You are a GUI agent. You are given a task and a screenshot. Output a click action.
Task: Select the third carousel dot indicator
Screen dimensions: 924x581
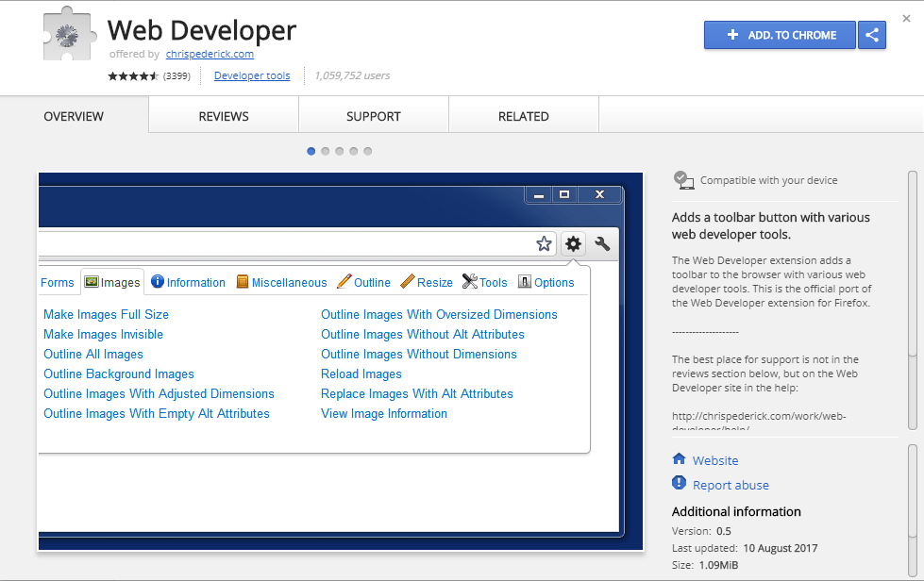coord(340,151)
